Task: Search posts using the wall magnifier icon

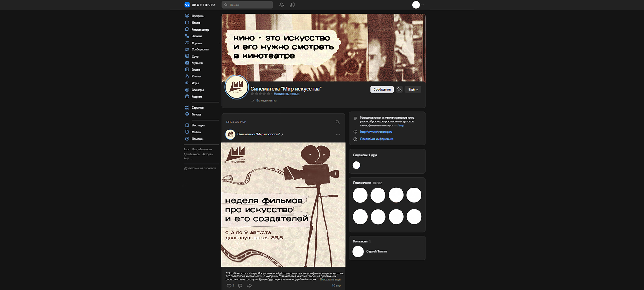Action: (337, 122)
